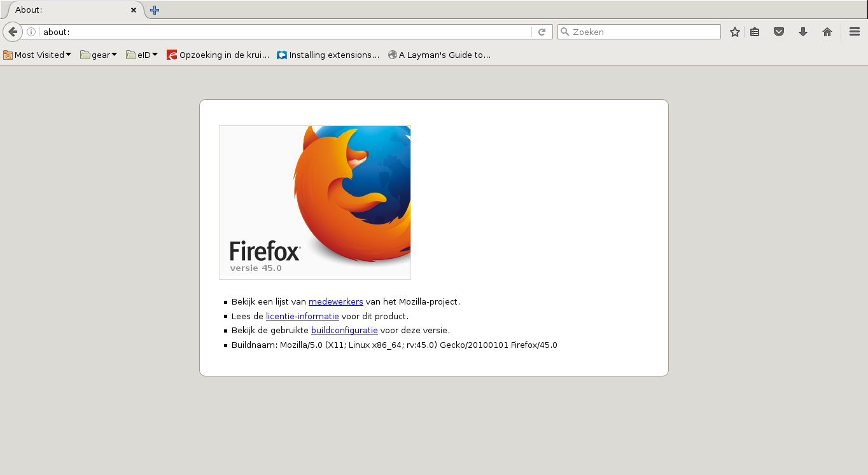The height and width of the screenshot is (475, 868).
Task: Open the gear bookmarks folder
Action: coord(99,55)
